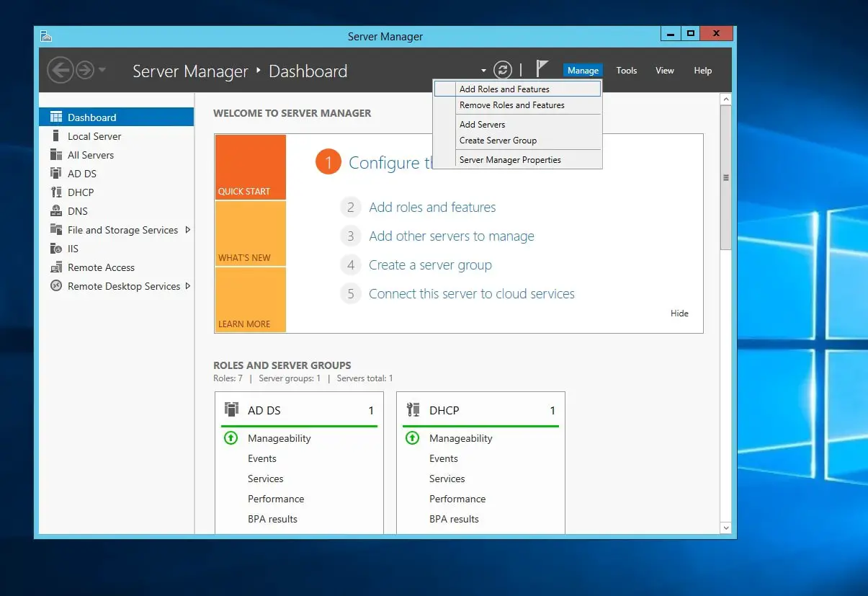This screenshot has width=868, height=596.
Task: Click AD DS Manageability green status icon
Action: (x=231, y=437)
